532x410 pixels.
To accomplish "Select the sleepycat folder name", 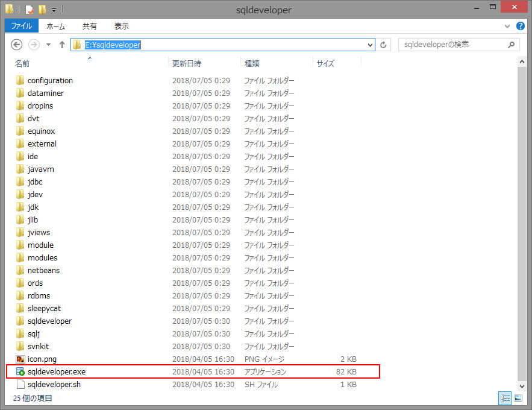I will tap(44, 309).
